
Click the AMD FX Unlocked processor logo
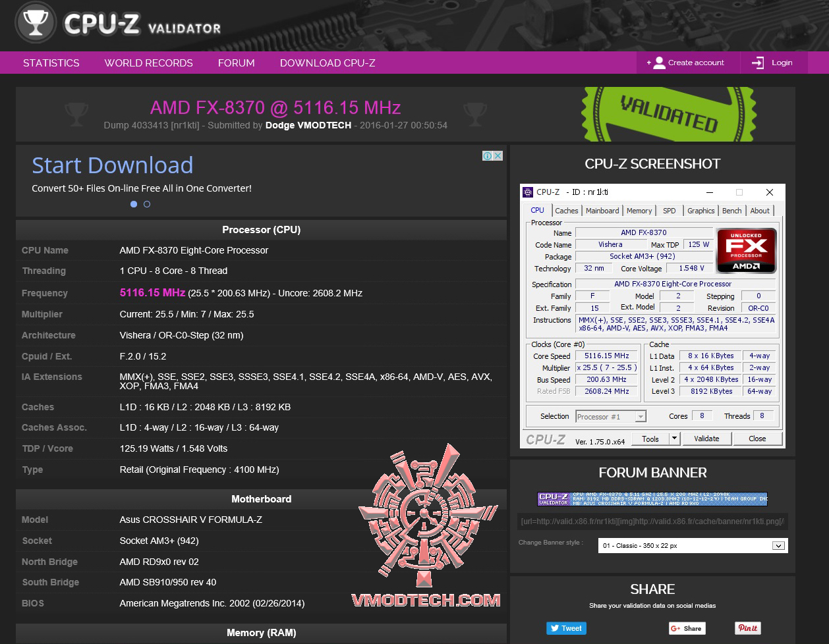[x=746, y=250]
